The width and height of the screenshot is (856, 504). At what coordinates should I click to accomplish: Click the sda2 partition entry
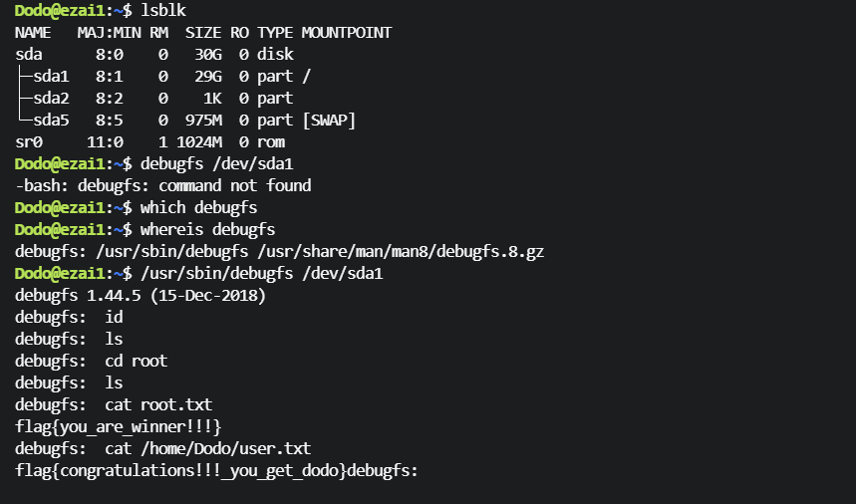(50, 99)
